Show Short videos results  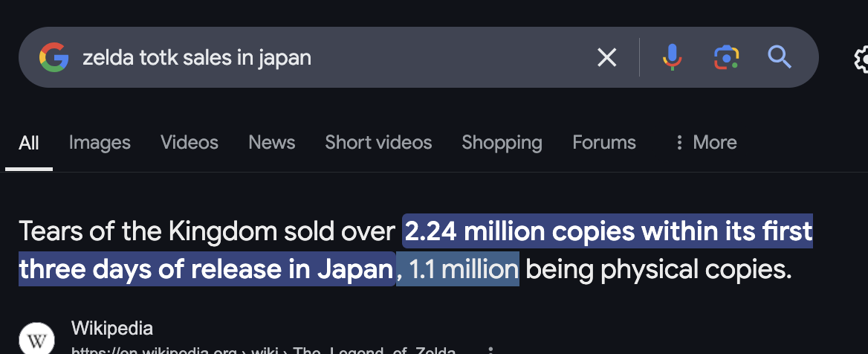(x=378, y=143)
